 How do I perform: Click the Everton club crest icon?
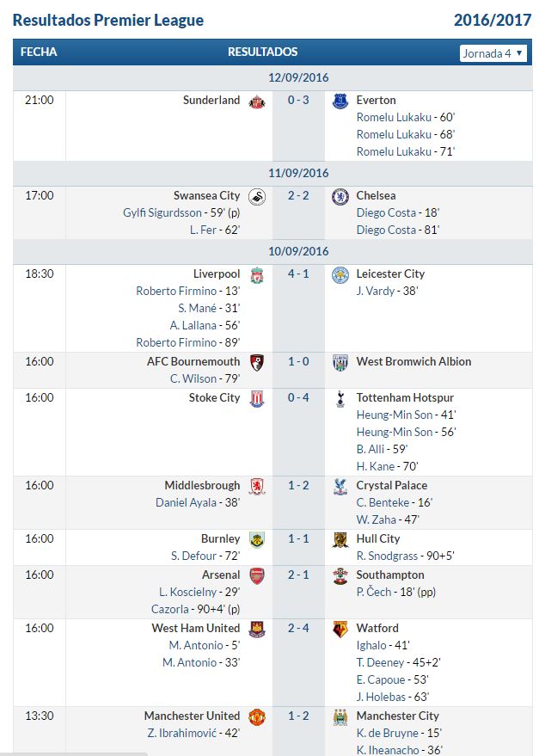pos(340,101)
